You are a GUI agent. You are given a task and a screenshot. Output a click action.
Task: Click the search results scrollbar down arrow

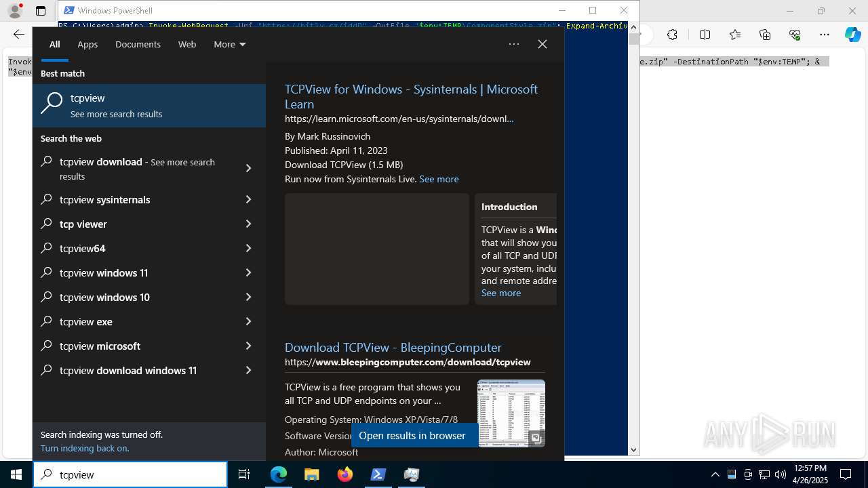pyautogui.click(x=634, y=449)
